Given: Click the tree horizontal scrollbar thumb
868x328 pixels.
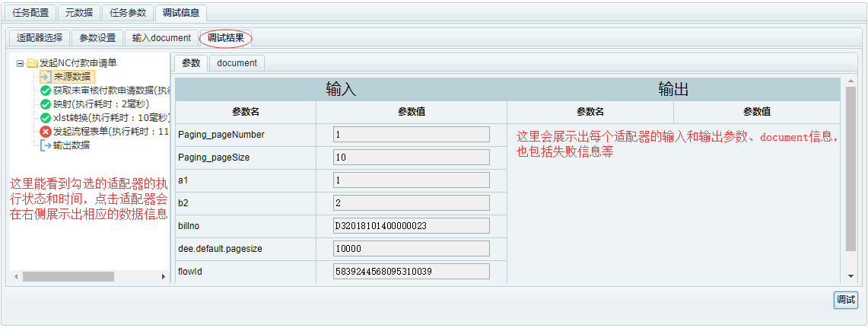Looking at the screenshot, I should [x=68, y=276].
